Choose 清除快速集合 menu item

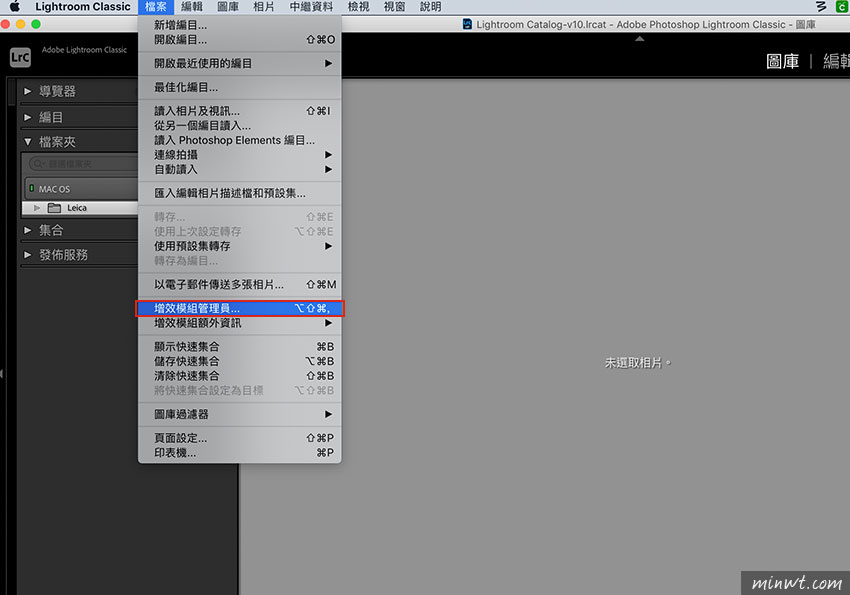[240, 376]
